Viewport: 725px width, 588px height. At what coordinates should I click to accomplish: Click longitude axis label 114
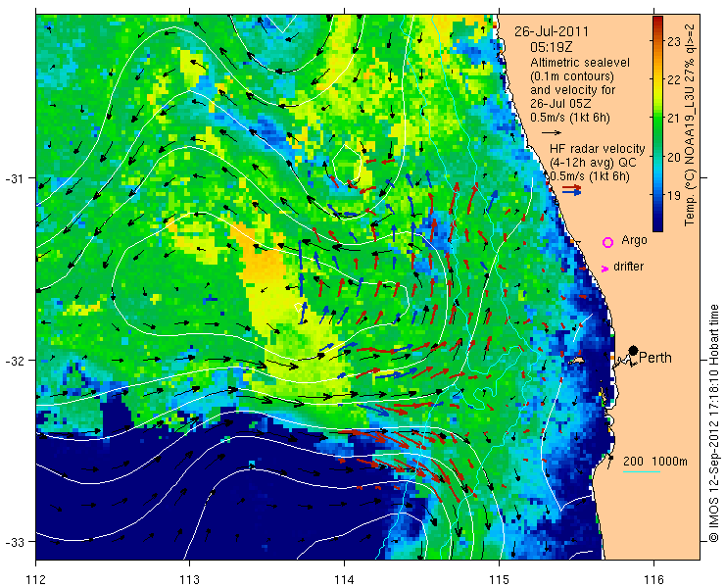pos(344,579)
